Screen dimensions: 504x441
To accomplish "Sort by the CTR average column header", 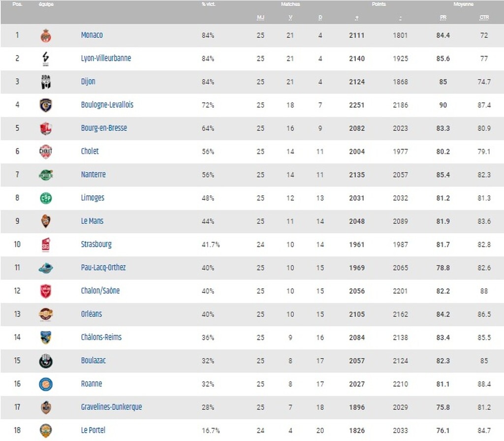I will click(484, 18).
